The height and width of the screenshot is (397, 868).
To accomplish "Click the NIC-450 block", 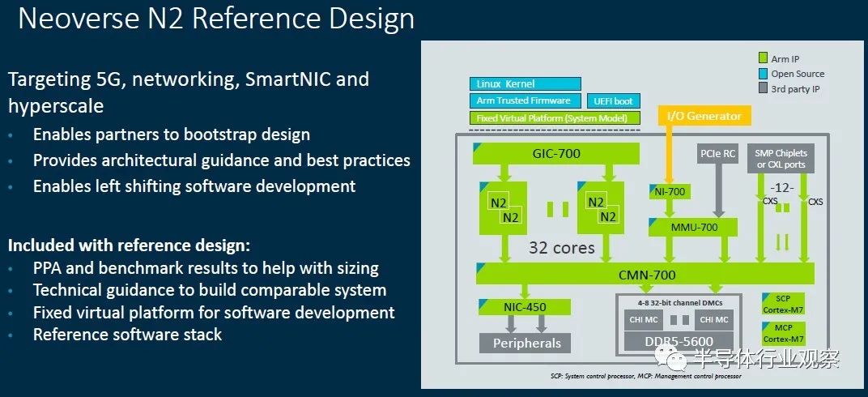I will [x=524, y=307].
